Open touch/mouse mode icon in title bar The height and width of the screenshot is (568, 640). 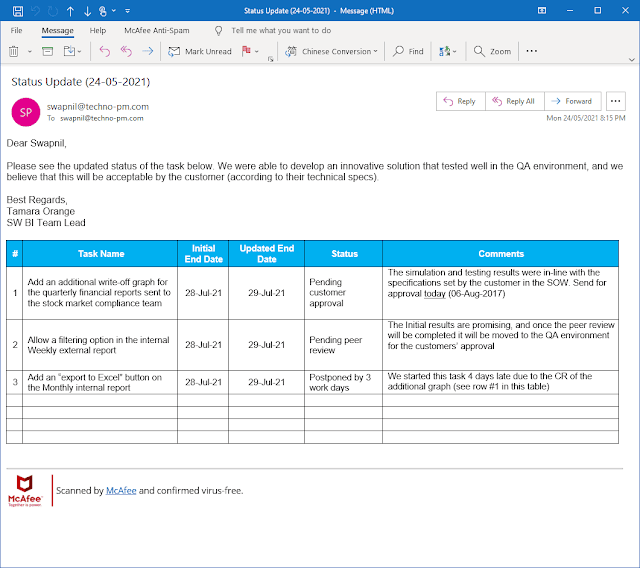(x=103, y=11)
